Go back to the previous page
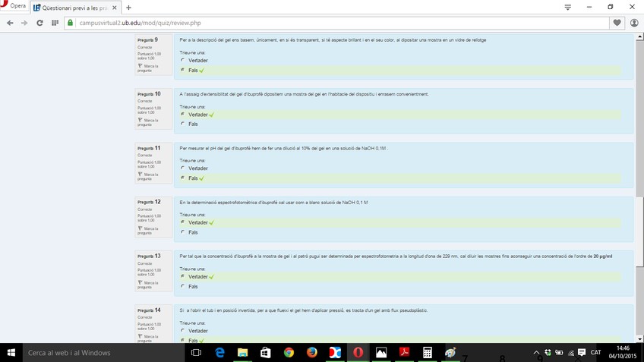644x362 pixels. tap(10, 23)
